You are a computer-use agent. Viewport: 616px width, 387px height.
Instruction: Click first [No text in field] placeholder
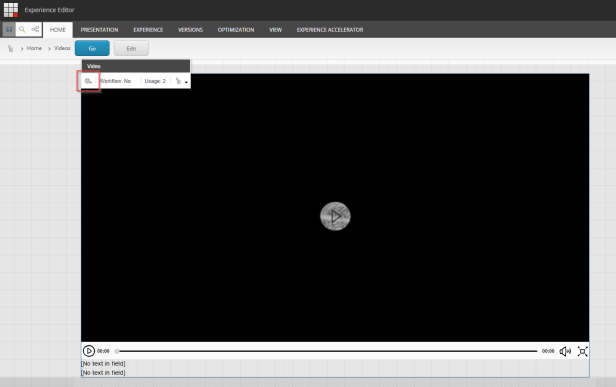[103, 364]
